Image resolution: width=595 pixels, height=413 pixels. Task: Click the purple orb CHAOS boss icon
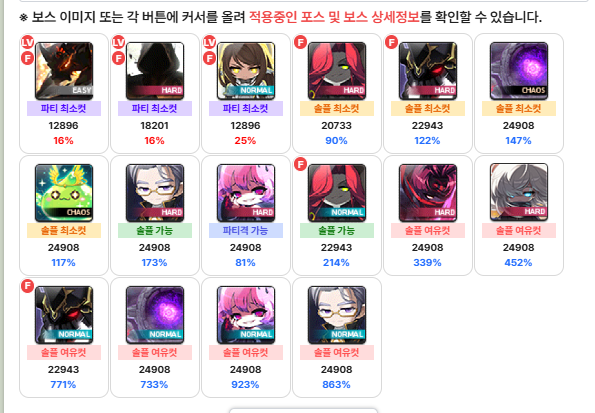[519, 71]
